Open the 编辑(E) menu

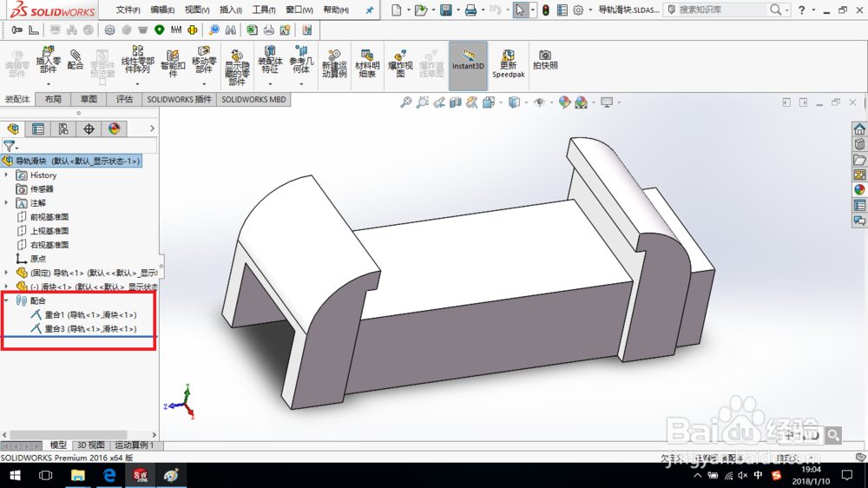coord(162,10)
